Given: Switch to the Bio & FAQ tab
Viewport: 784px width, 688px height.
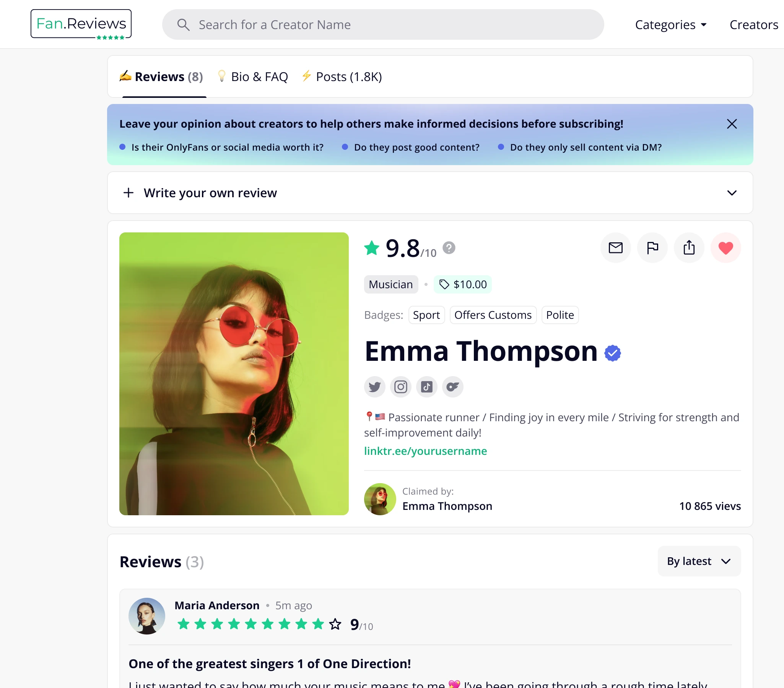Looking at the screenshot, I should point(253,77).
